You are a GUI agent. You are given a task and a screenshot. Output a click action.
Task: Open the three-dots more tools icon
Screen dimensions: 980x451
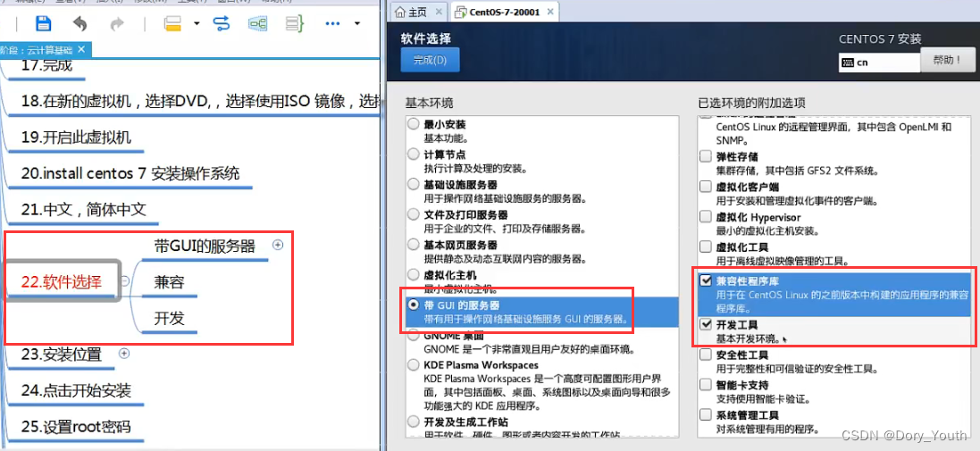click(x=332, y=24)
